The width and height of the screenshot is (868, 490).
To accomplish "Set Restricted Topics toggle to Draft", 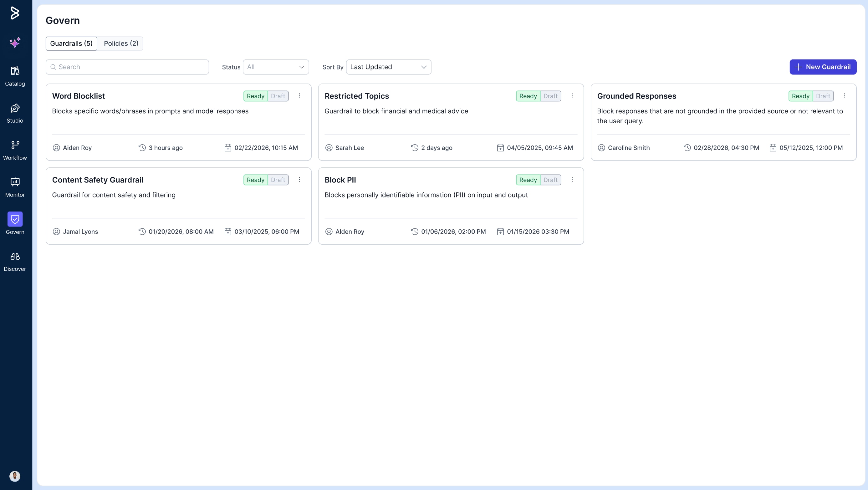I will tap(550, 96).
